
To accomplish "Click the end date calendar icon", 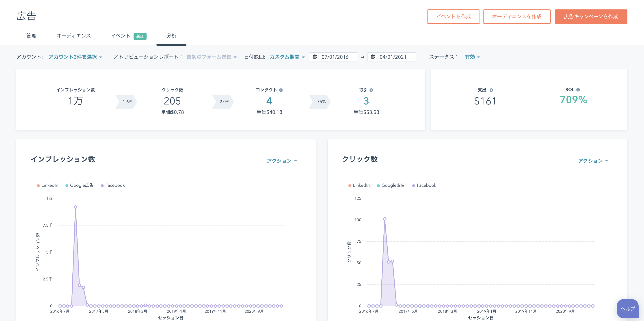I will click(x=373, y=56).
